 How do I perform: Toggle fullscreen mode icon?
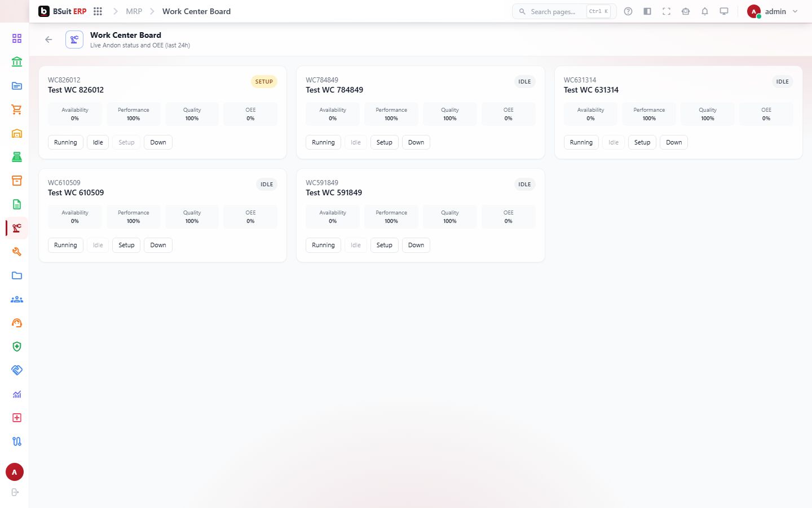click(x=667, y=11)
